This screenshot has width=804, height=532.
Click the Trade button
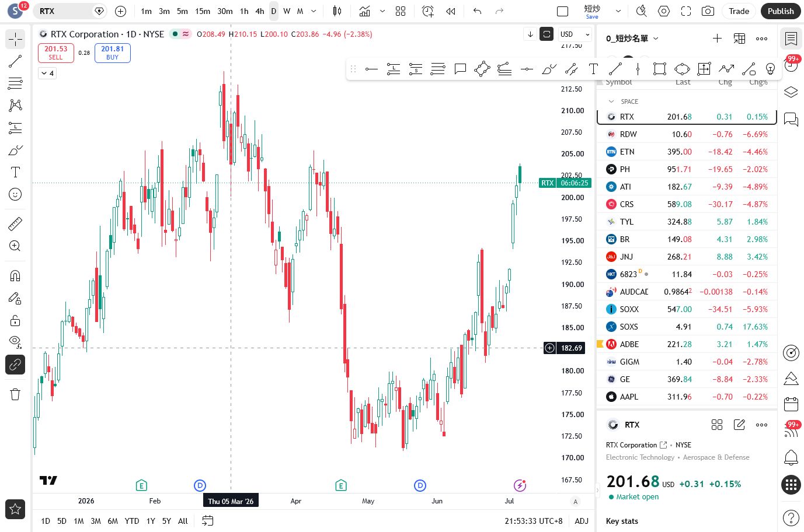[x=739, y=11]
